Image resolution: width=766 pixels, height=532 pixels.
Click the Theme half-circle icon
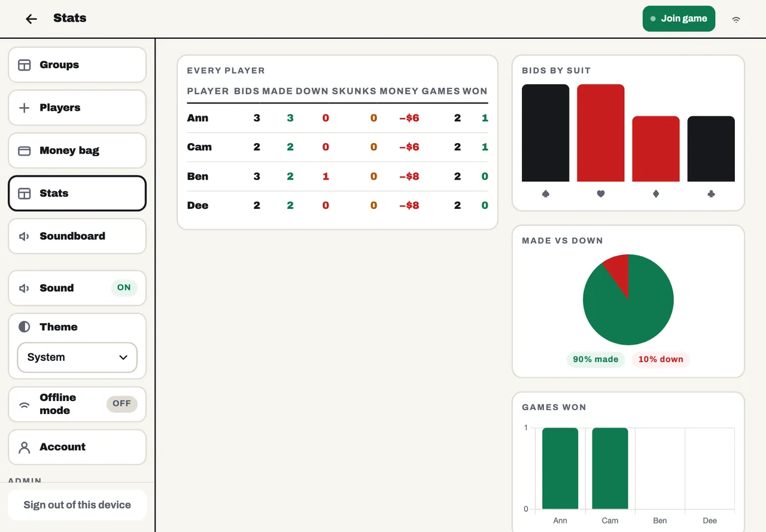(x=25, y=327)
